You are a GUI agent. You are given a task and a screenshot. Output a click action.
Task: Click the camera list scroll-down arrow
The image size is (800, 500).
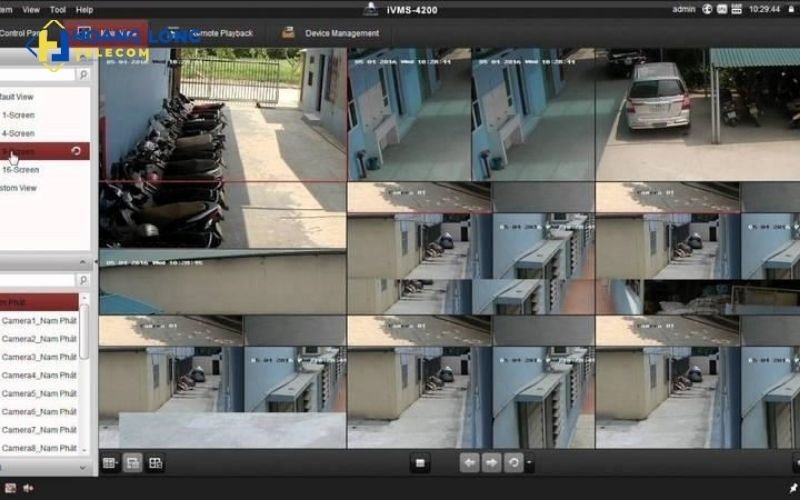pos(85,450)
